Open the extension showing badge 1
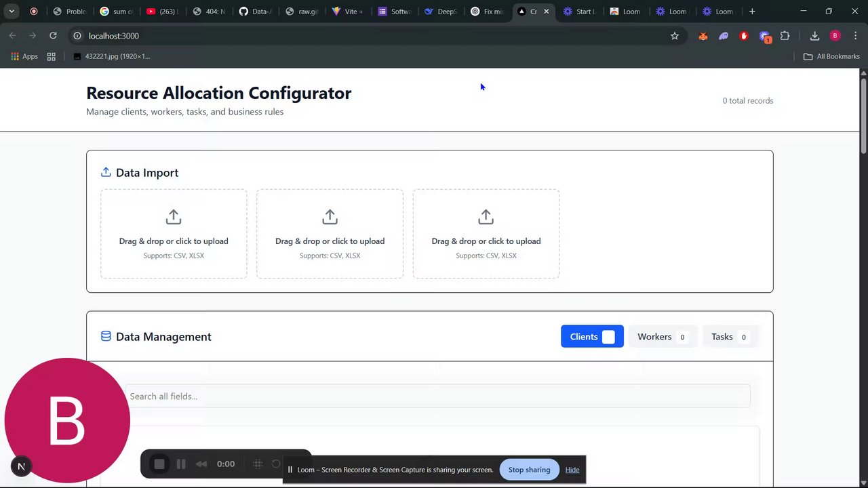 click(x=765, y=37)
